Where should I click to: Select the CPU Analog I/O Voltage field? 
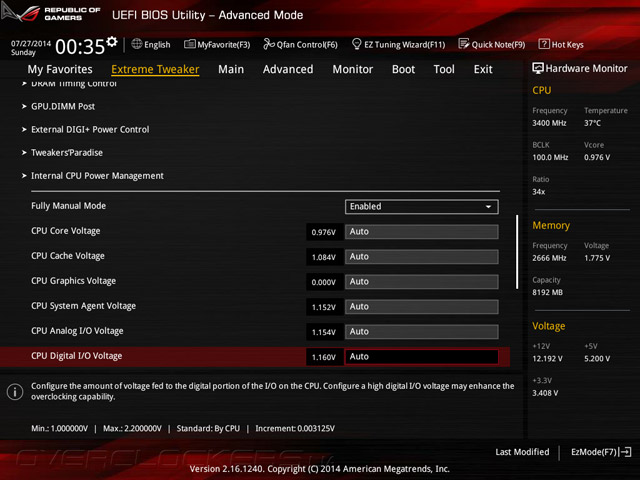coord(422,332)
